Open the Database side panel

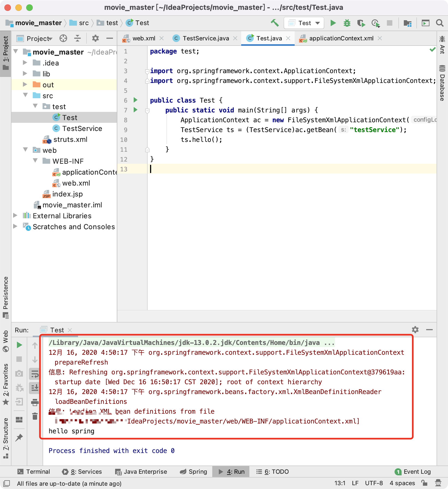click(x=442, y=83)
